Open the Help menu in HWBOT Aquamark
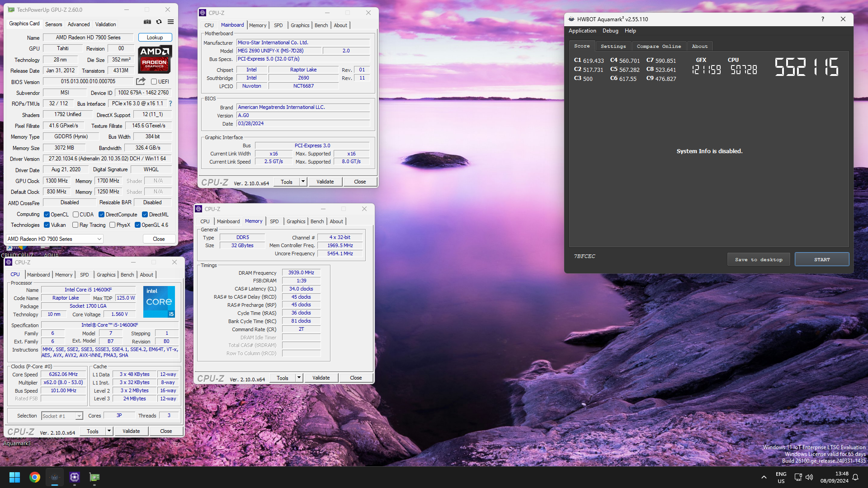868x488 pixels. pos(630,31)
